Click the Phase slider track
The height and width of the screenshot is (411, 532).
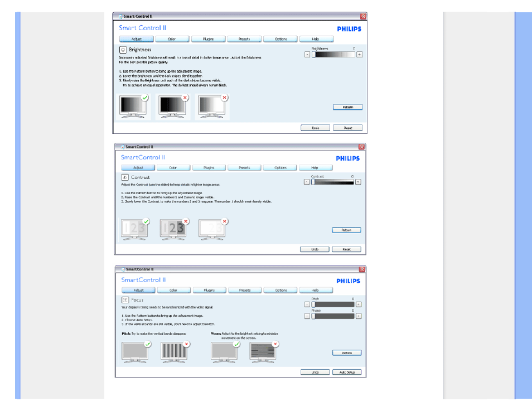333,316
